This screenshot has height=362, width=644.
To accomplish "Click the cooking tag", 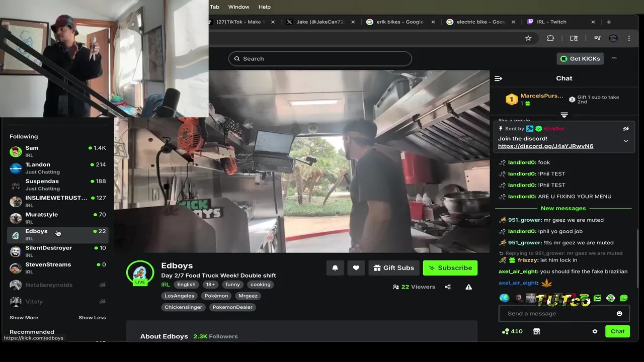I will pyautogui.click(x=260, y=285).
